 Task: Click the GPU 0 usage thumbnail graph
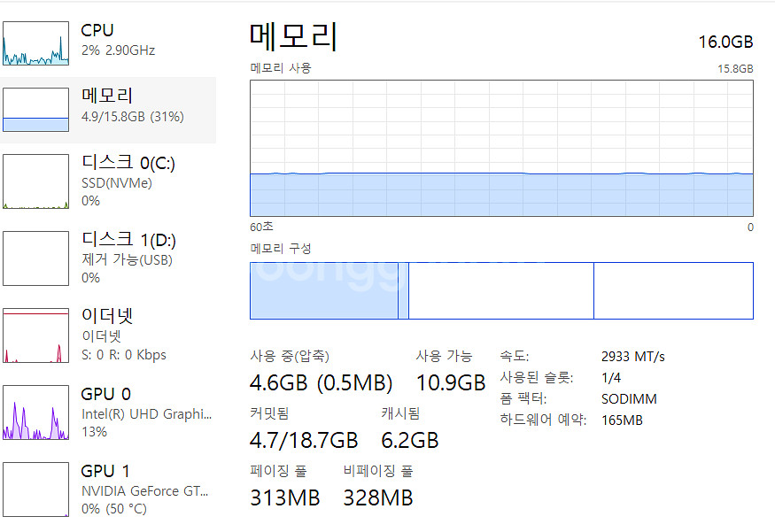pyautogui.click(x=35, y=412)
